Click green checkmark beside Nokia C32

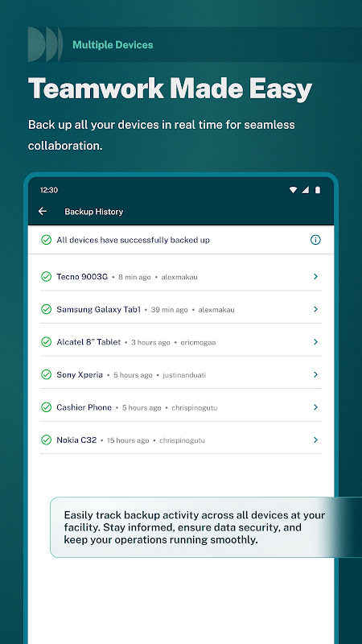[47, 440]
